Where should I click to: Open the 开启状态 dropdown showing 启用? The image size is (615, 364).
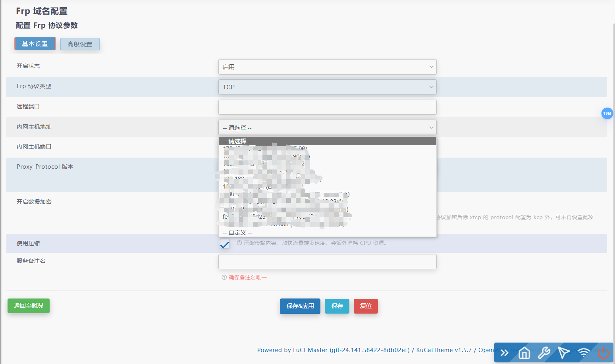(327, 67)
